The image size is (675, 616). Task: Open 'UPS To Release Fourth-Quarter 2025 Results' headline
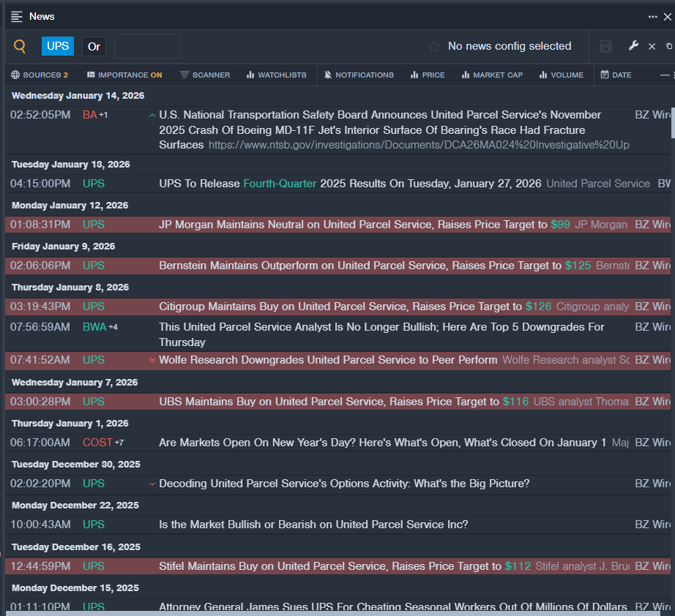click(x=350, y=184)
